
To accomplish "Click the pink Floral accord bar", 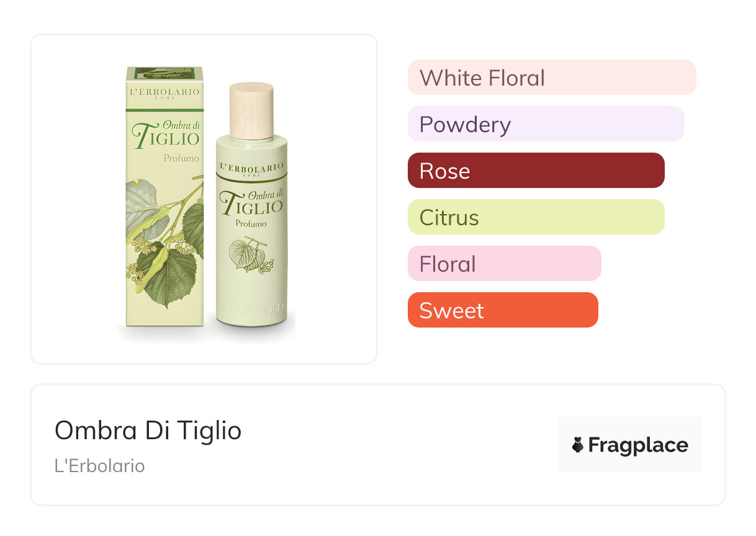I will tap(504, 264).
